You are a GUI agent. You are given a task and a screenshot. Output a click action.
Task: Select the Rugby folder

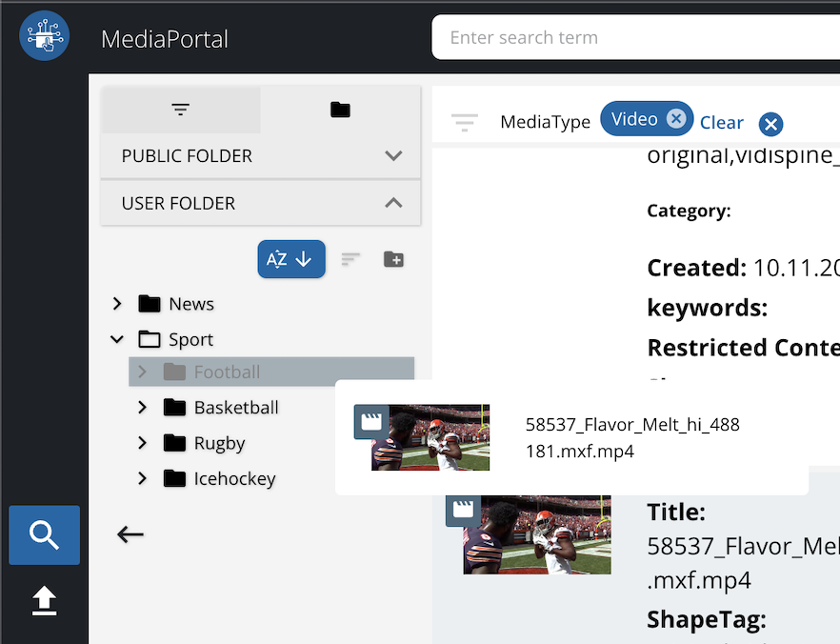(x=219, y=443)
